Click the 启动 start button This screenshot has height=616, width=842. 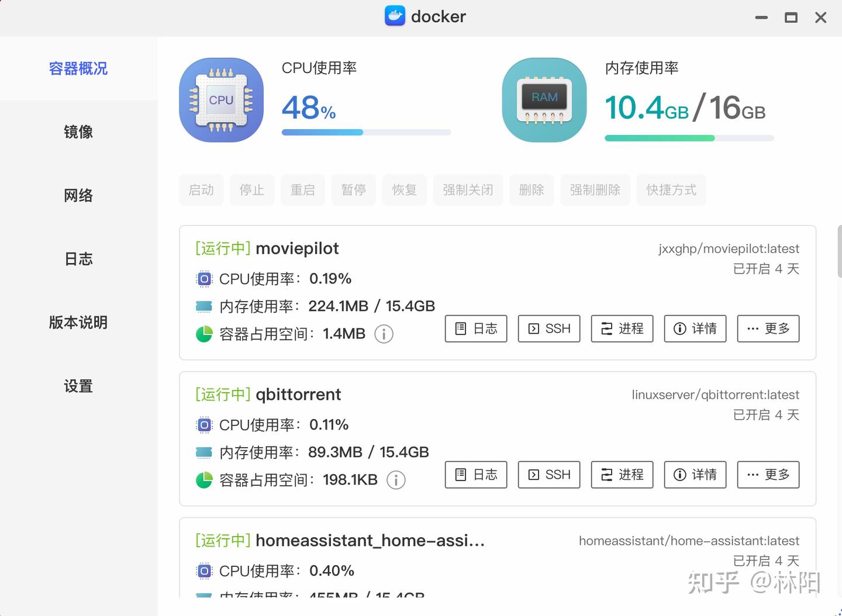click(201, 190)
